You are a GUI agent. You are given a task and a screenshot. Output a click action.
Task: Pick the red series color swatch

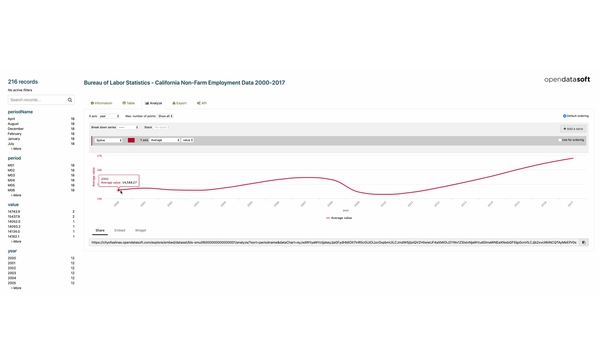click(x=131, y=140)
